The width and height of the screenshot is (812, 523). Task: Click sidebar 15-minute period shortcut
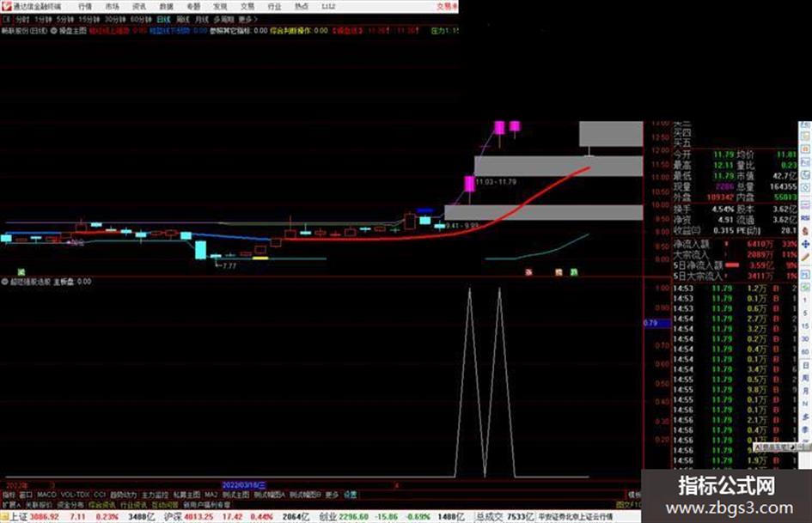(x=805, y=326)
